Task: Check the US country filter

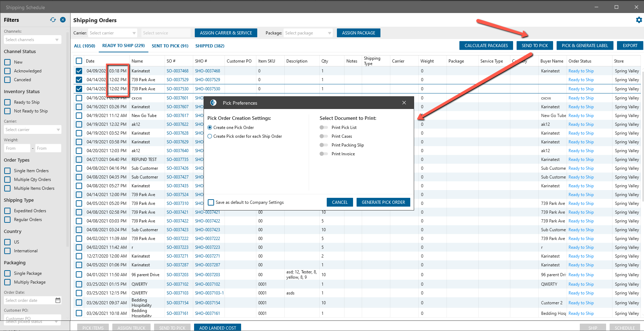Action: click(x=7, y=242)
